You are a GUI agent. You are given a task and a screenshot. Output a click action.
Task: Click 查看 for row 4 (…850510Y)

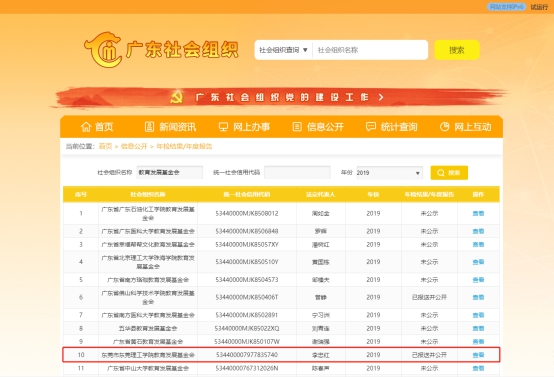(x=478, y=262)
